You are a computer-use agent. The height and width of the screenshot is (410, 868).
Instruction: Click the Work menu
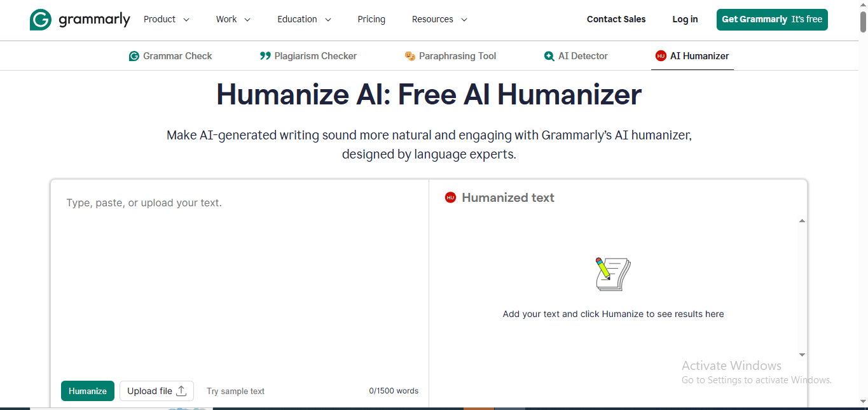pos(233,19)
